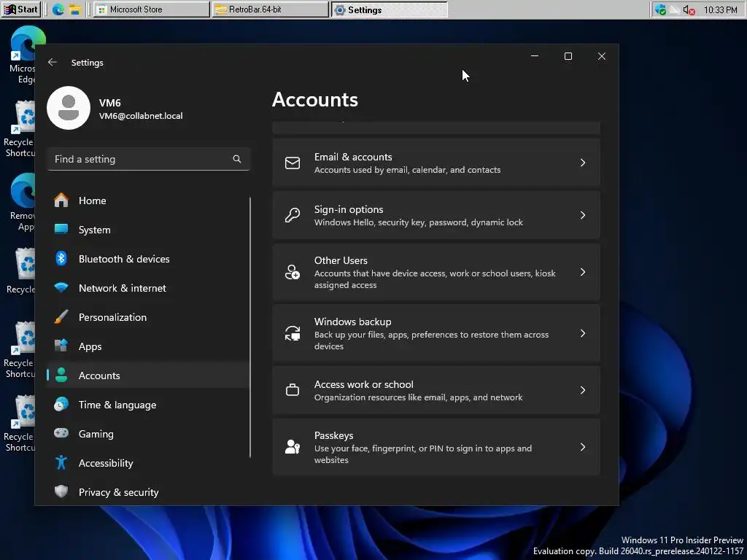This screenshot has width=747, height=560.
Task: Expand the Sign-in options chevron
Action: 583,215
